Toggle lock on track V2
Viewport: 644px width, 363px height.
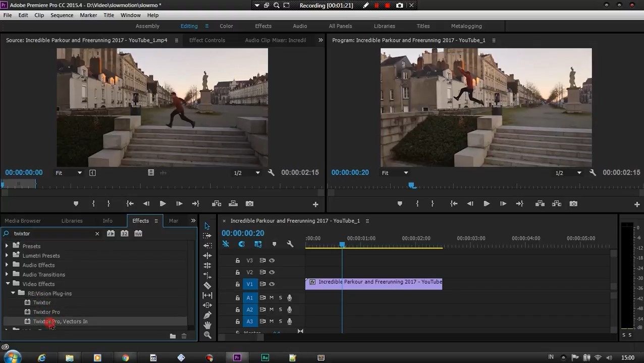[x=237, y=272]
